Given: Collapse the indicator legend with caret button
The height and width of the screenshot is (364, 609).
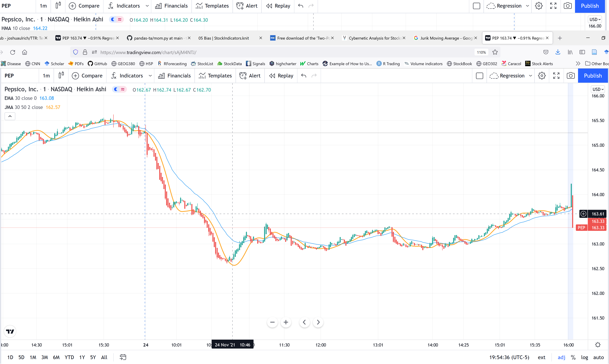Looking at the screenshot, I should [x=10, y=116].
